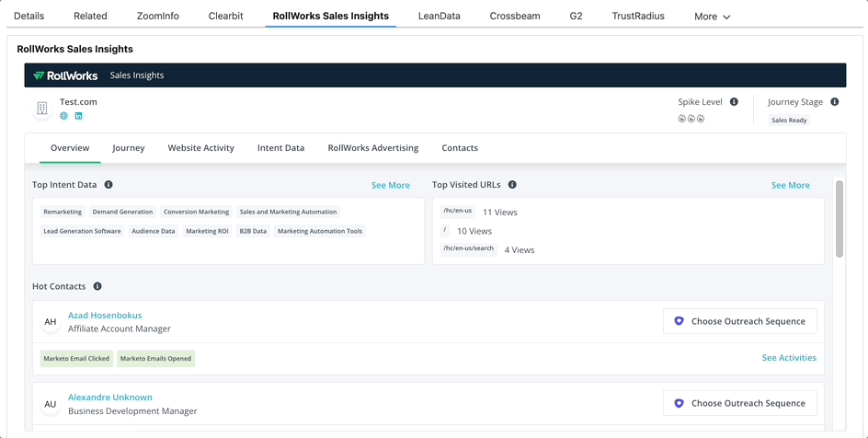Click See More for Top Intent Data
Viewport: 868px width, 438px height.
[x=390, y=185]
